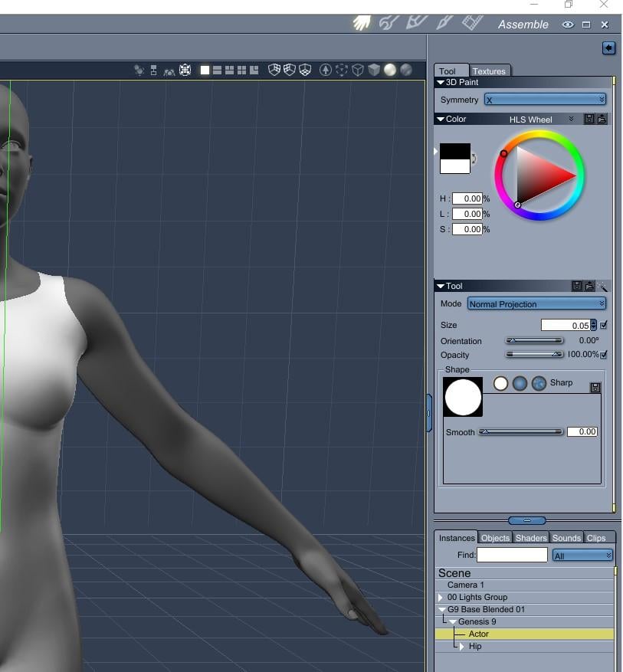Select the white circle brush shape
Image resolution: width=623 pixels, height=672 pixels.
coord(500,383)
